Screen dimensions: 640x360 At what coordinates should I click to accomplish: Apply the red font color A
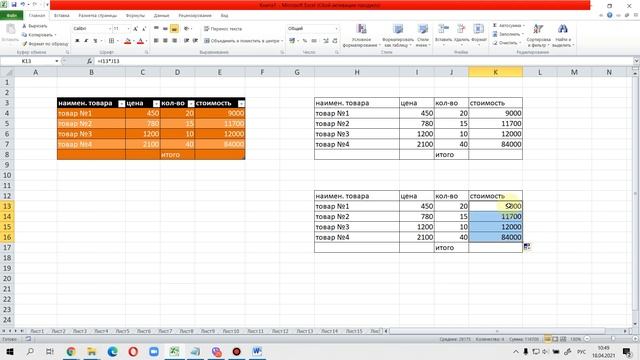[x=140, y=41]
